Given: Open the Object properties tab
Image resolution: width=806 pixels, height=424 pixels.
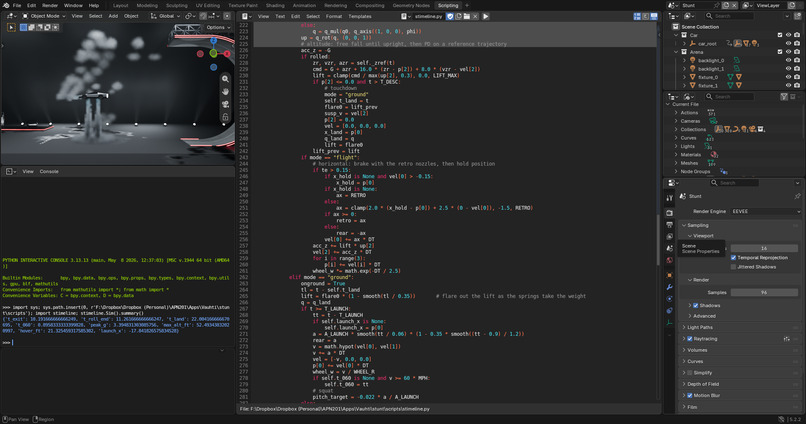Looking at the screenshot, I should tap(669, 275).
